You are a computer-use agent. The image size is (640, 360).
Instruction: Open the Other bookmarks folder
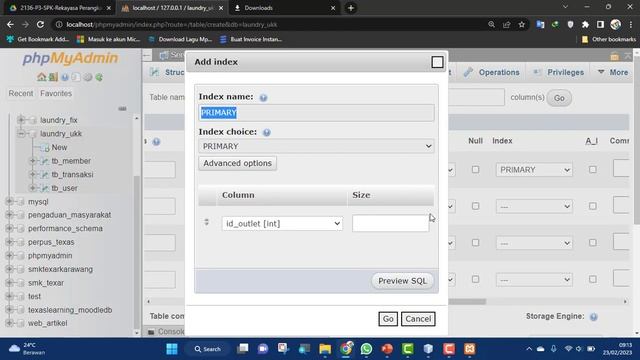(609, 40)
